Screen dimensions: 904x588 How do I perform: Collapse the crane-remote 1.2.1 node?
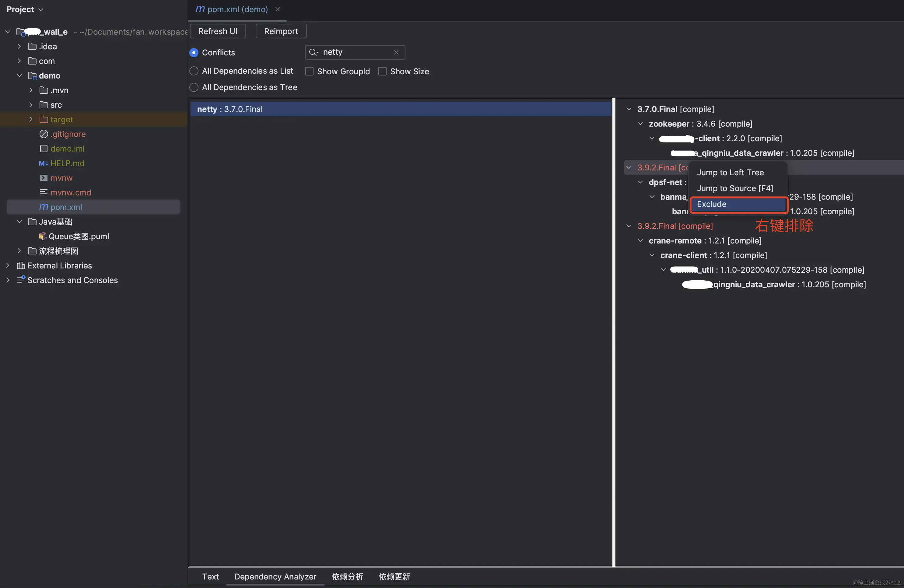[640, 240]
